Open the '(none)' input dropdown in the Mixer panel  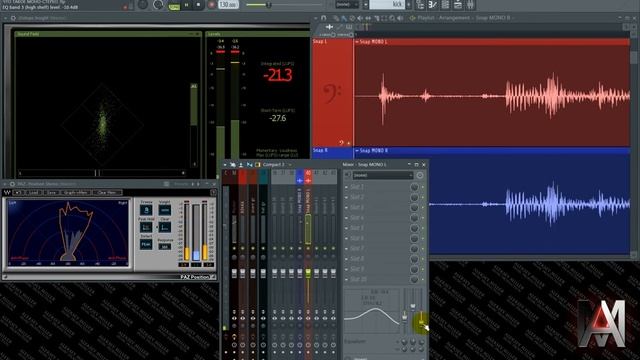(x=383, y=175)
